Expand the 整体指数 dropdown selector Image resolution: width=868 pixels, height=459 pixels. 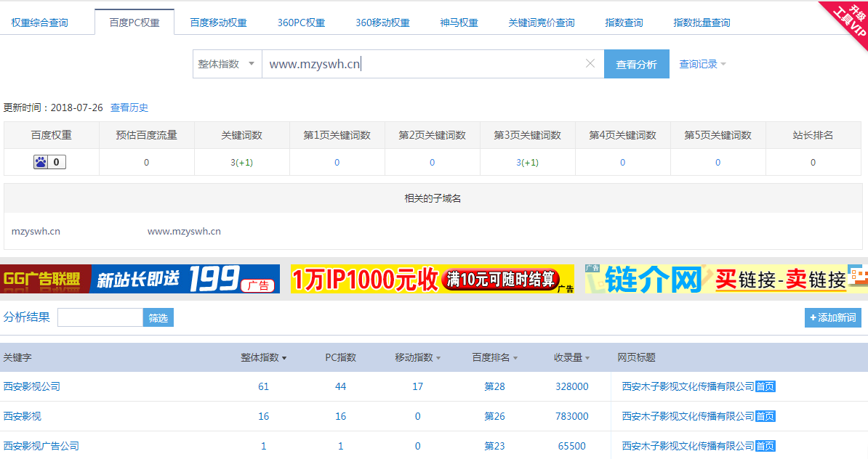coord(227,64)
